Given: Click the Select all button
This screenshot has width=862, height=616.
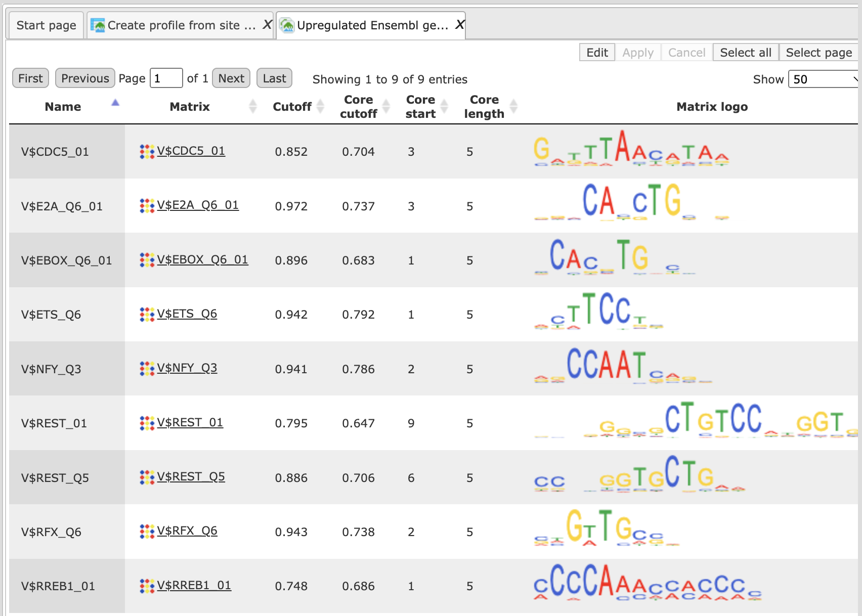Looking at the screenshot, I should coord(746,53).
